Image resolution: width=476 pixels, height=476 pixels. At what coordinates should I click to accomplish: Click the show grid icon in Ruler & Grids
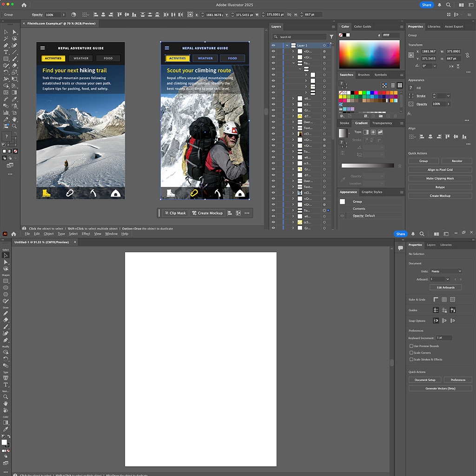tap(444, 300)
